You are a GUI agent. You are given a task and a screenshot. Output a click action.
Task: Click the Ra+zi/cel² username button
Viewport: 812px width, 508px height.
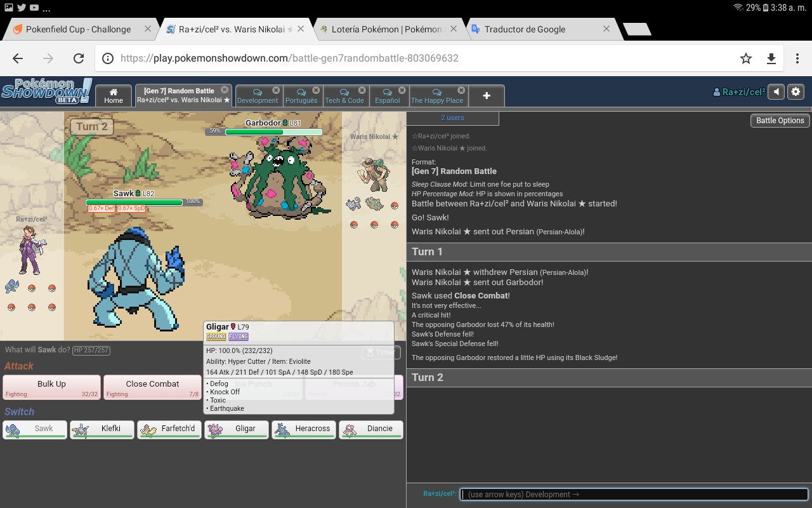click(740, 92)
